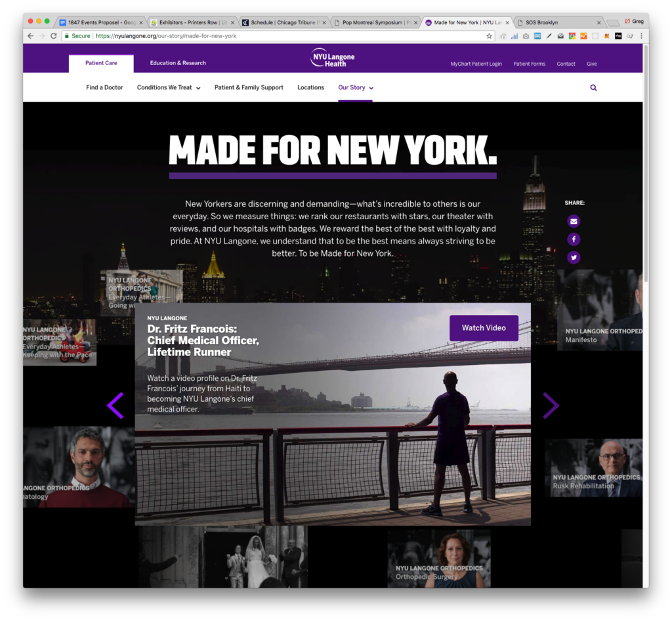Viewport: 672px width, 621px height.
Task: Click the camera screenshot extension icon
Action: (526, 36)
